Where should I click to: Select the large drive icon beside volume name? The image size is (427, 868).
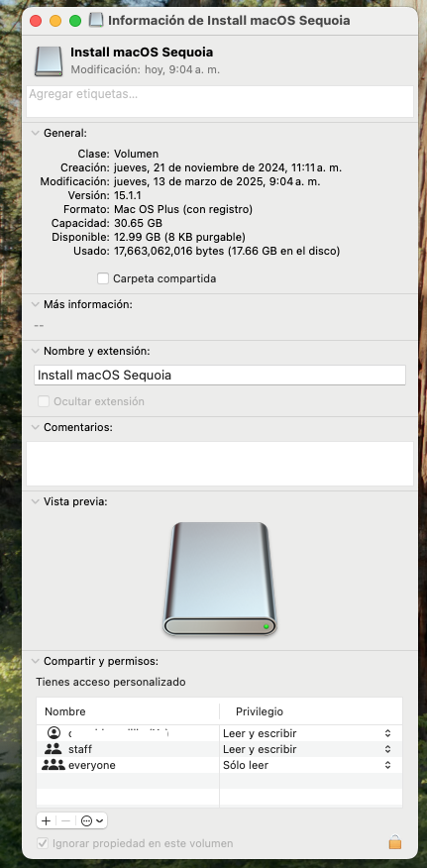49,60
